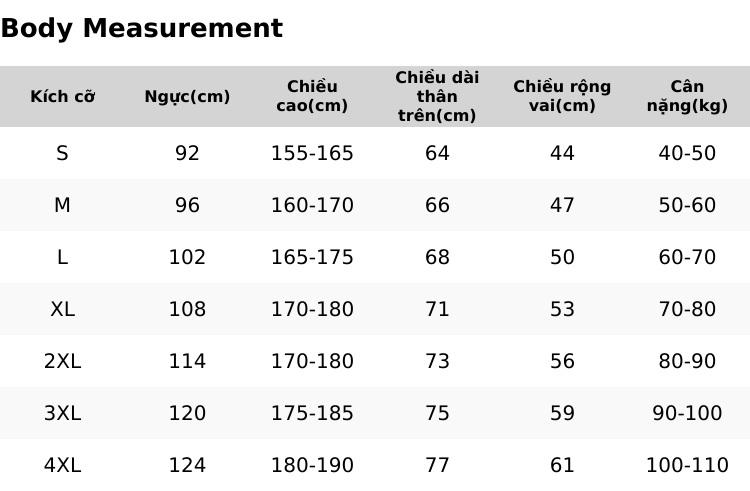
Task: Click the 3XL size row label
Action: point(62,413)
